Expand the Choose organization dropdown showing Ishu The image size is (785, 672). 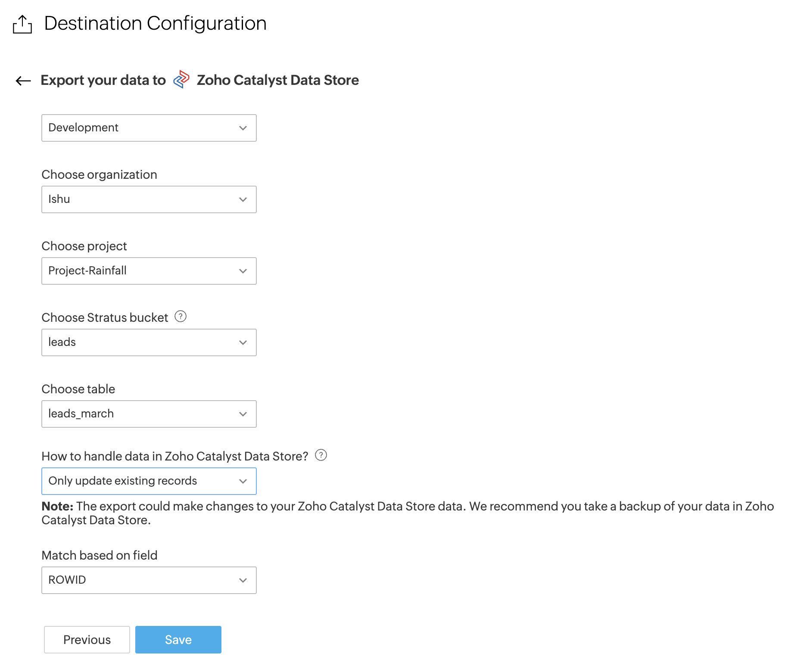click(x=149, y=199)
